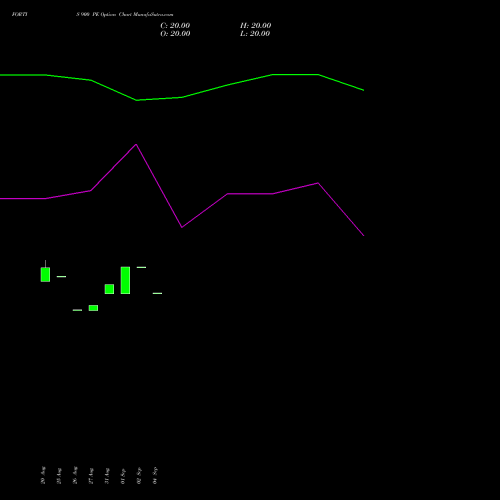
Task: Click the small 27 Aug green candle
Action: point(93,308)
